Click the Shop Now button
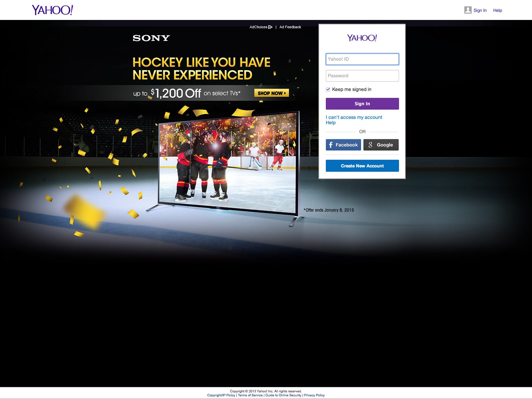This screenshot has height=399, width=532. (271, 93)
